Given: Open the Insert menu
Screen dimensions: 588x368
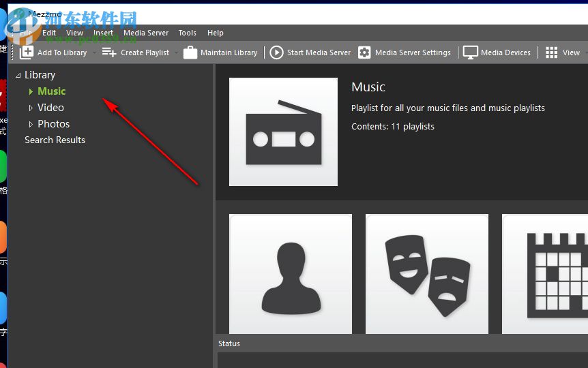Looking at the screenshot, I should pyautogui.click(x=104, y=33).
